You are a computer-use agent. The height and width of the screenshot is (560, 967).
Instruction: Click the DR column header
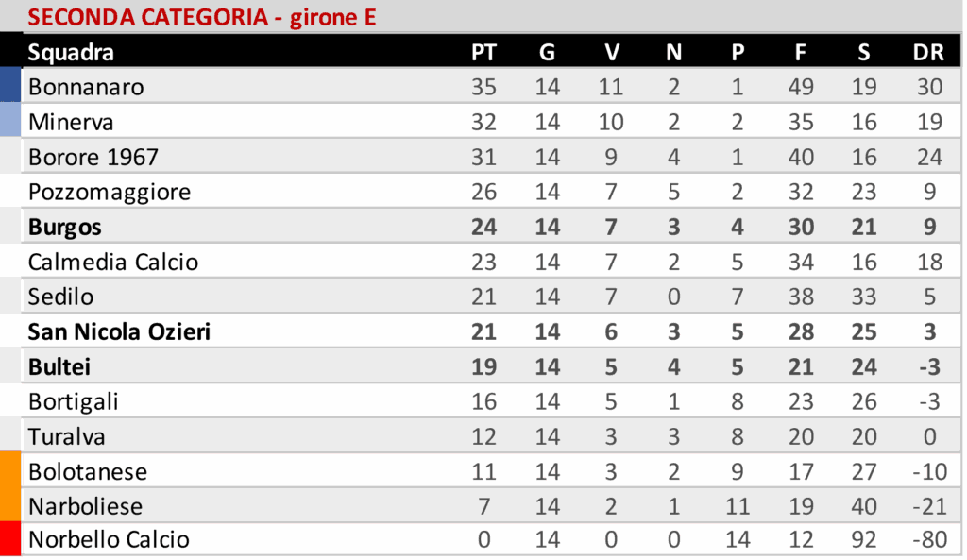928,53
